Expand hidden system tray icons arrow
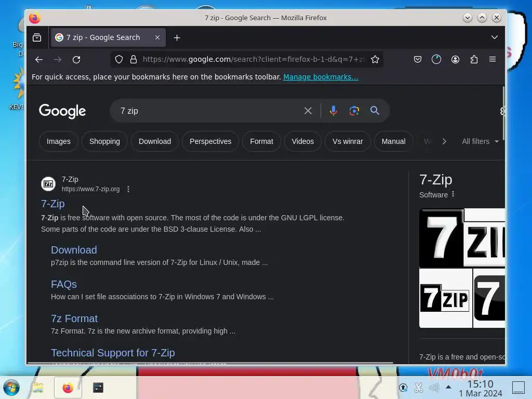 pos(448,387)
